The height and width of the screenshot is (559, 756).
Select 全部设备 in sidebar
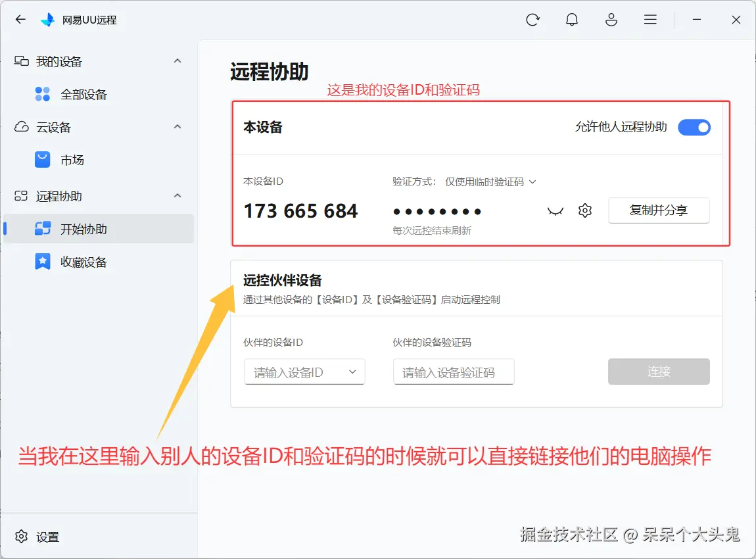pyautogui.click(x=99, y=94)
